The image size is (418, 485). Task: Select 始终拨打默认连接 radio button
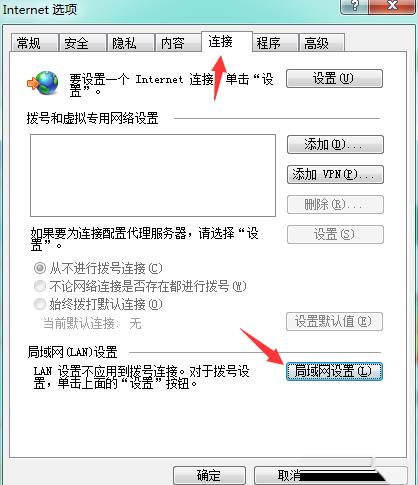click(x=40, y=304)
